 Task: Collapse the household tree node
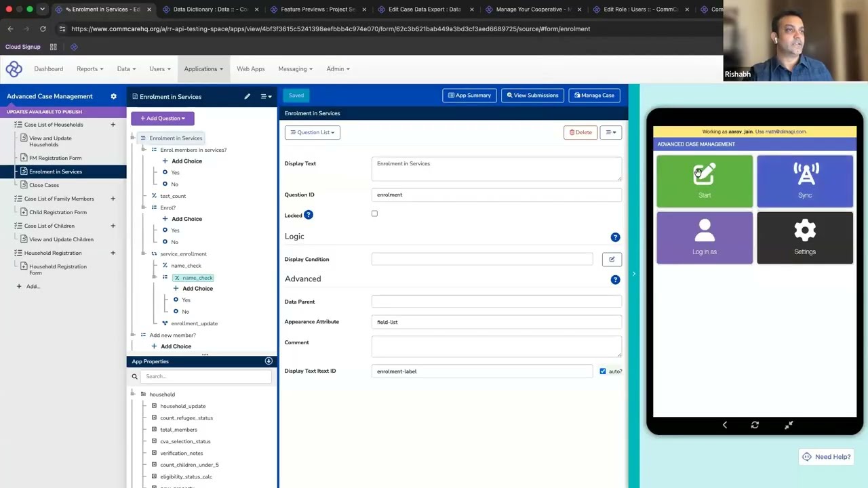point(134,394)
